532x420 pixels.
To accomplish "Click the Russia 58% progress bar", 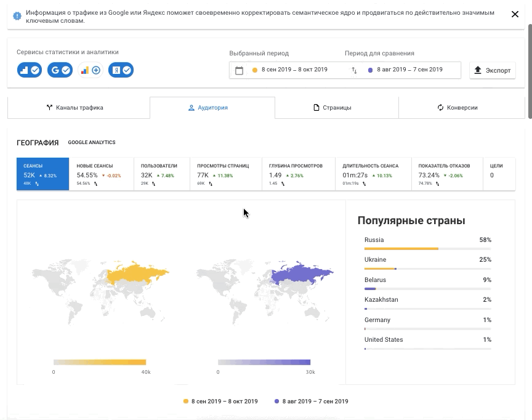I will click(x=428, y=249).
